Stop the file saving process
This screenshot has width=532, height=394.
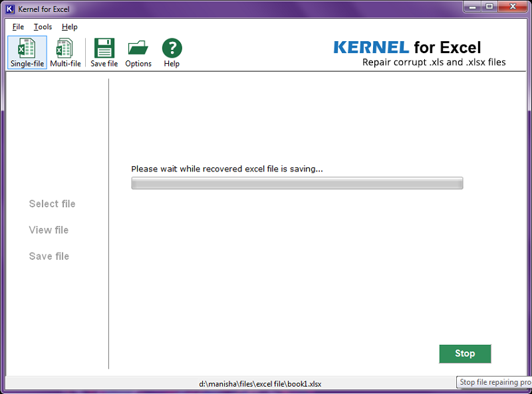click(x=465, y=353)
